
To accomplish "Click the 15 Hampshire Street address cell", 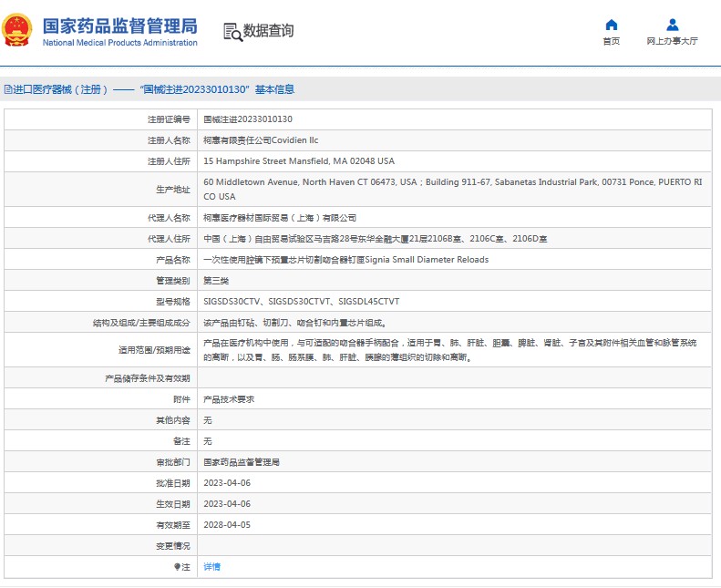I will [298, 161].
